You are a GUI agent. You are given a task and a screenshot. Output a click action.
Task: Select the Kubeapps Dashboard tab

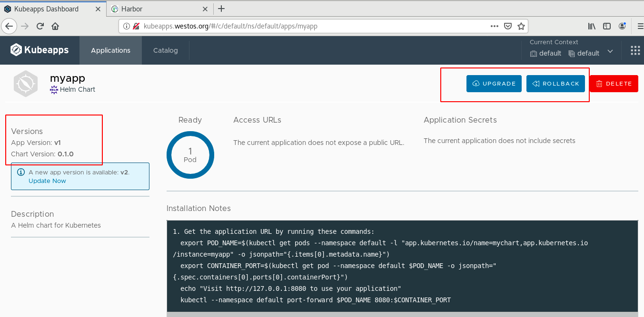coord(53,9)
